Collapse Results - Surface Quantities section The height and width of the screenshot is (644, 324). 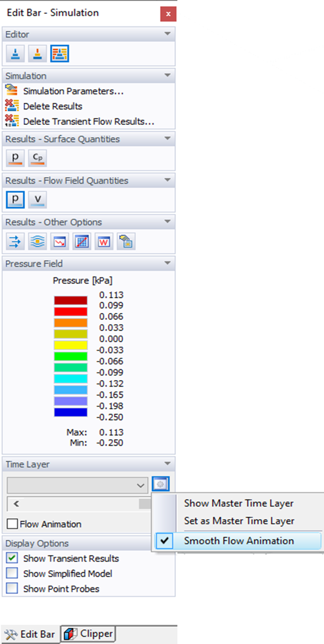167,138
